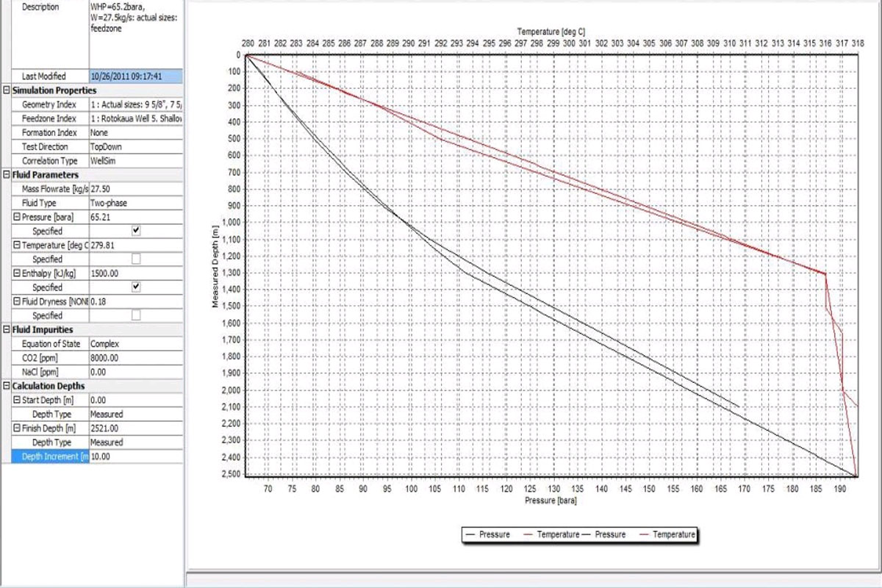
Task: Uncheck the Enthalpy Specified checkbox
Action: [136, 287]
